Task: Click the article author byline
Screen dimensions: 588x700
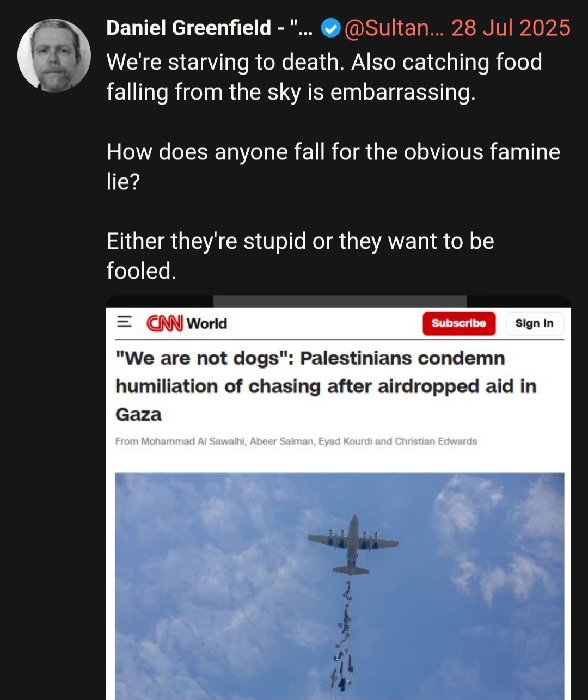Action: (296, 441)
